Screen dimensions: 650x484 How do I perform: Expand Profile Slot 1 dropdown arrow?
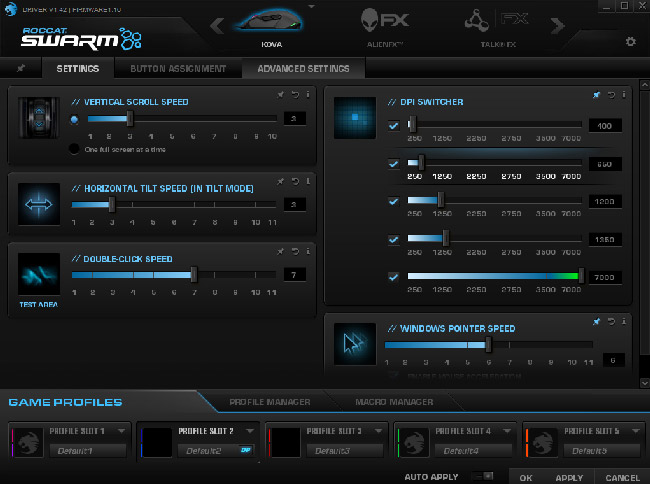[x=121, y=431]
